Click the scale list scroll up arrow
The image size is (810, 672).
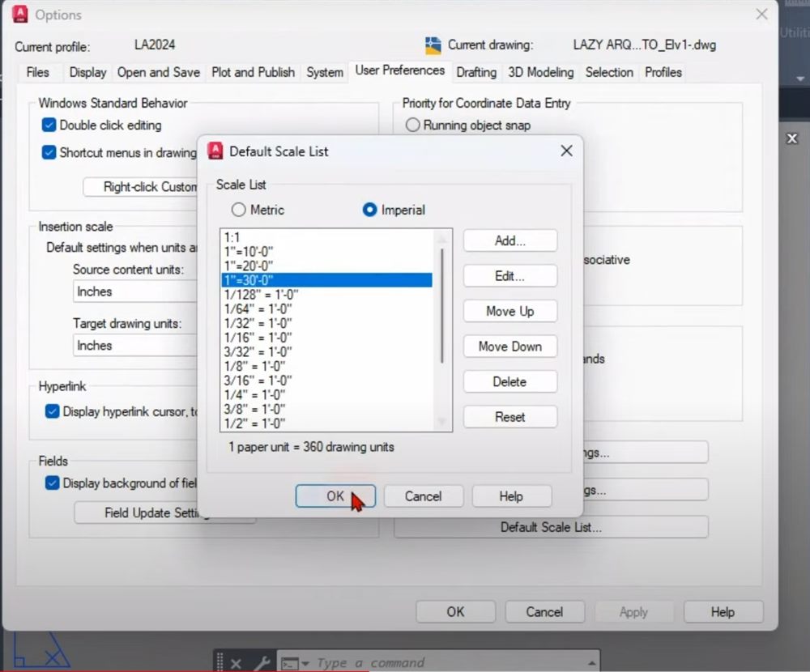point(441,238)
